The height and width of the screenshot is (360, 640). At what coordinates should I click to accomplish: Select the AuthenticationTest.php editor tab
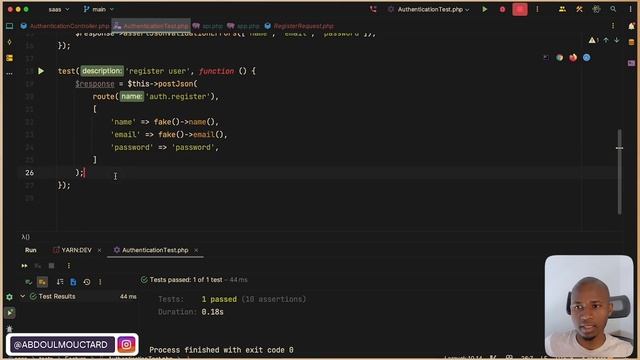(x=151, y=26)
